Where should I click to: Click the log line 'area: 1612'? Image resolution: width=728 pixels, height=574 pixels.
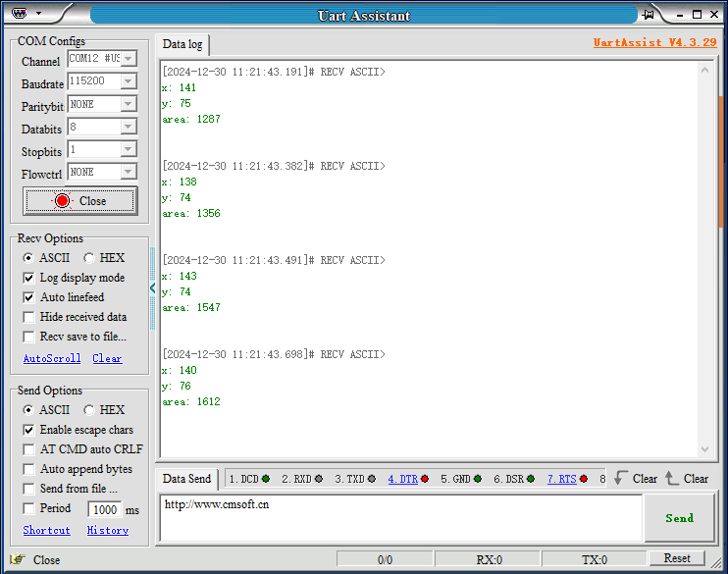click(191, 401)
